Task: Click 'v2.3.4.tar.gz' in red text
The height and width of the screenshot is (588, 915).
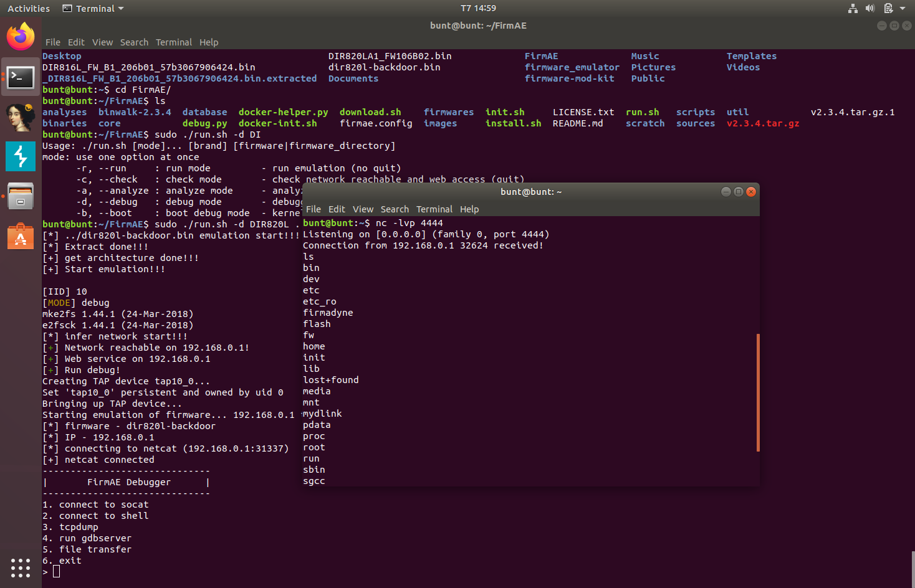Action: 763,123
